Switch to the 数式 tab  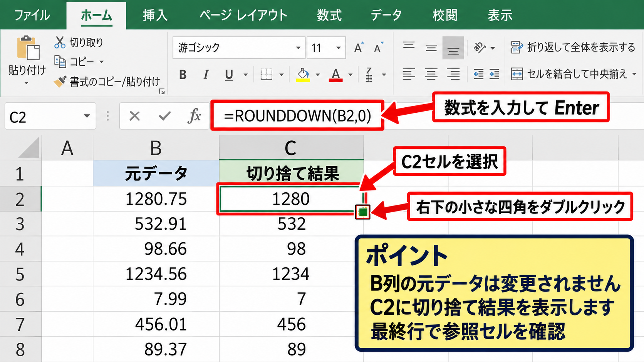(329, 15)
